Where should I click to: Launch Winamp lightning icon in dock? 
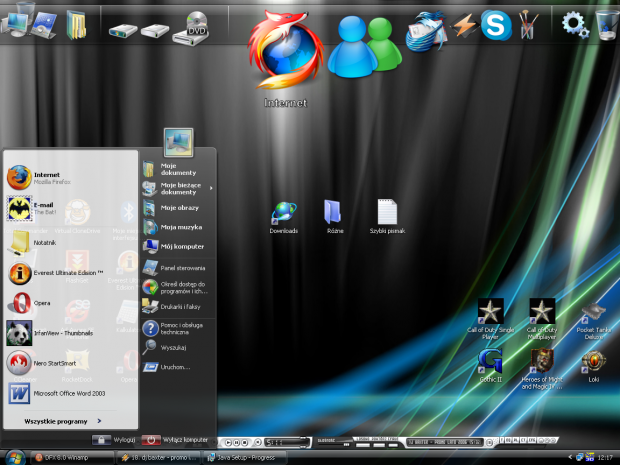click(463, 25)
